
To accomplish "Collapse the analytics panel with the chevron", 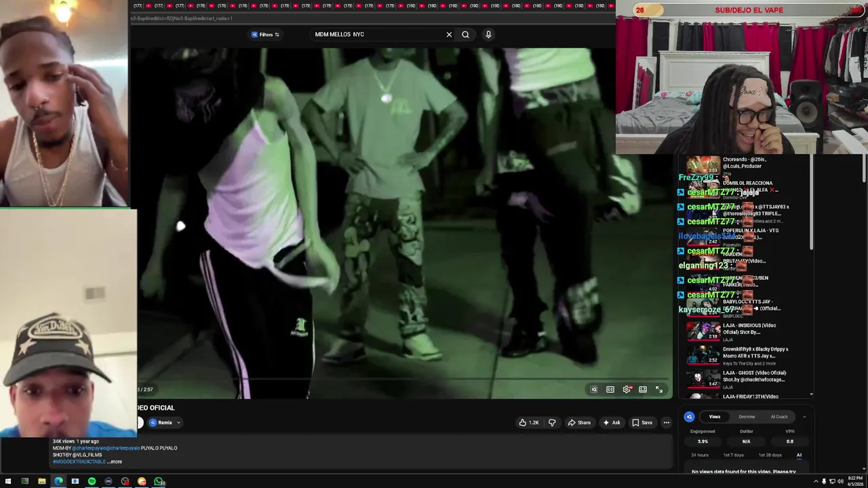I will pos(804,417).
